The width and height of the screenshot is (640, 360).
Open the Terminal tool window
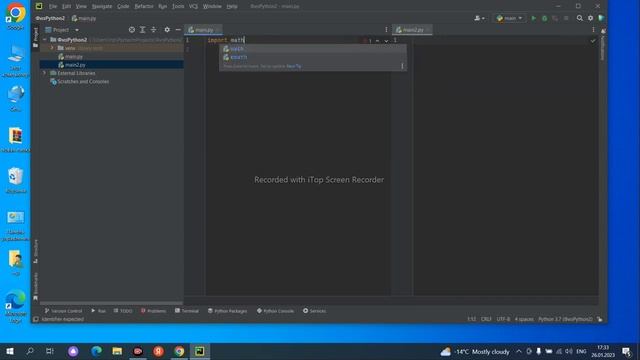(187, 311)
